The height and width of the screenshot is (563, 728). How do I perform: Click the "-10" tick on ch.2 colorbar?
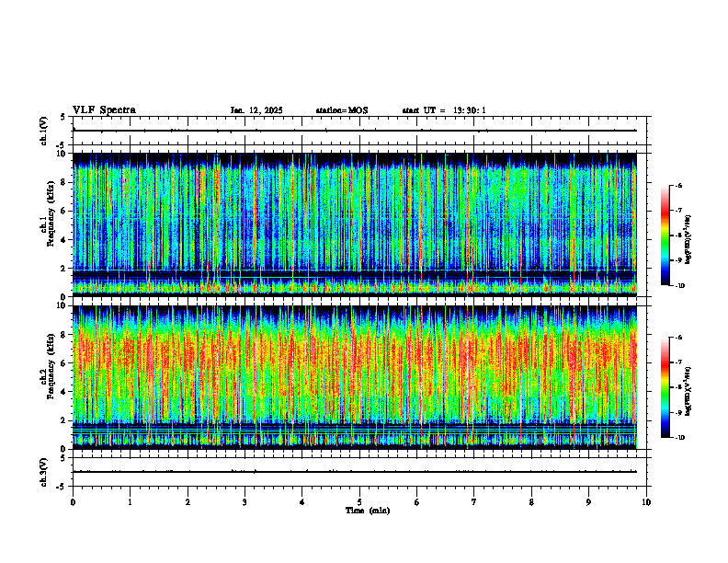pyautogui.click(x=680, y=438)
